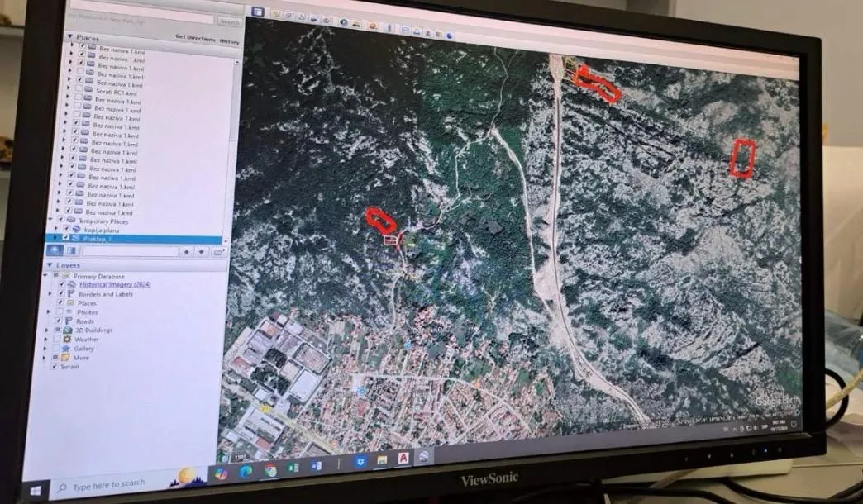
Task: Enable the Photos layer checkbox
Action: tap(60, 312)
